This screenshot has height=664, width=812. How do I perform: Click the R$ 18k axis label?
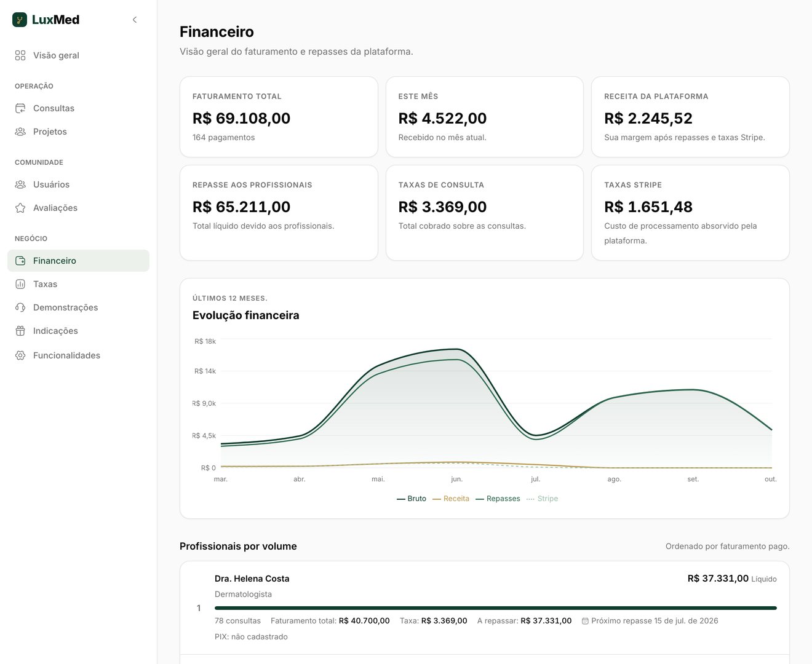click(x=205, y=341)
